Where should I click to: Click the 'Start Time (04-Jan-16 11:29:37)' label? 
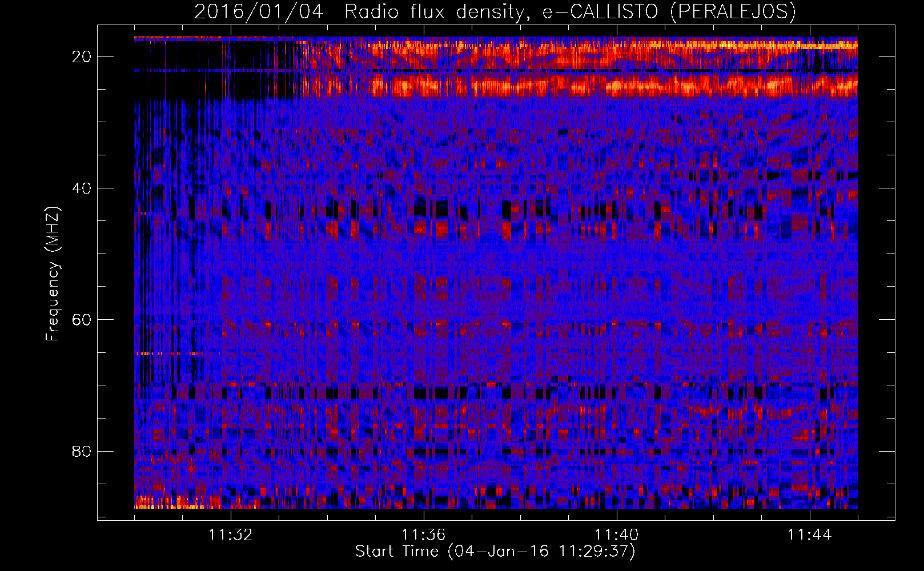click(495, 552)
